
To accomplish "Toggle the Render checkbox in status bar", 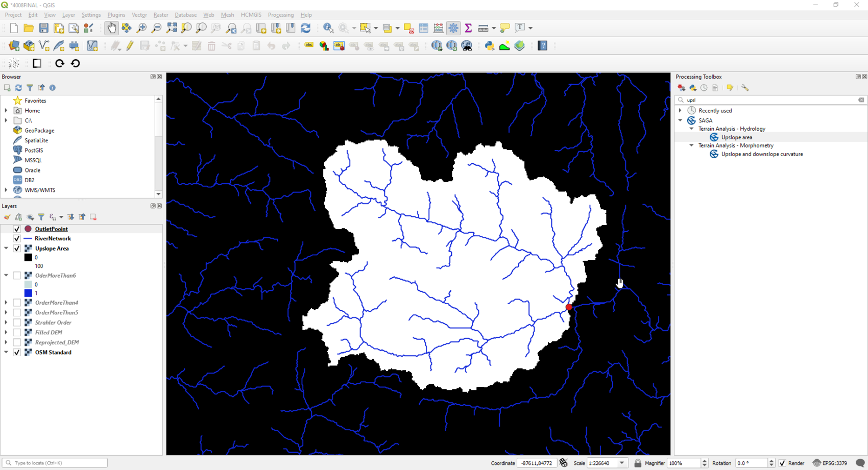I will pyautogui.click(x=782, y=463).
